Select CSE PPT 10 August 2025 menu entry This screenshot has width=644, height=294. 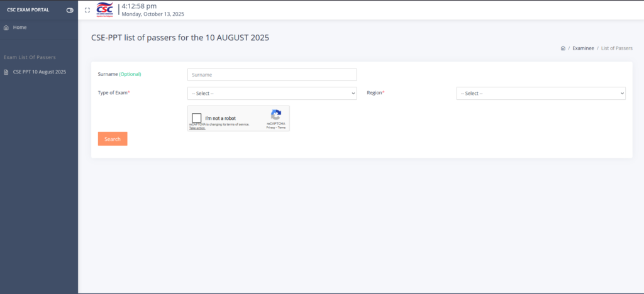39,72
